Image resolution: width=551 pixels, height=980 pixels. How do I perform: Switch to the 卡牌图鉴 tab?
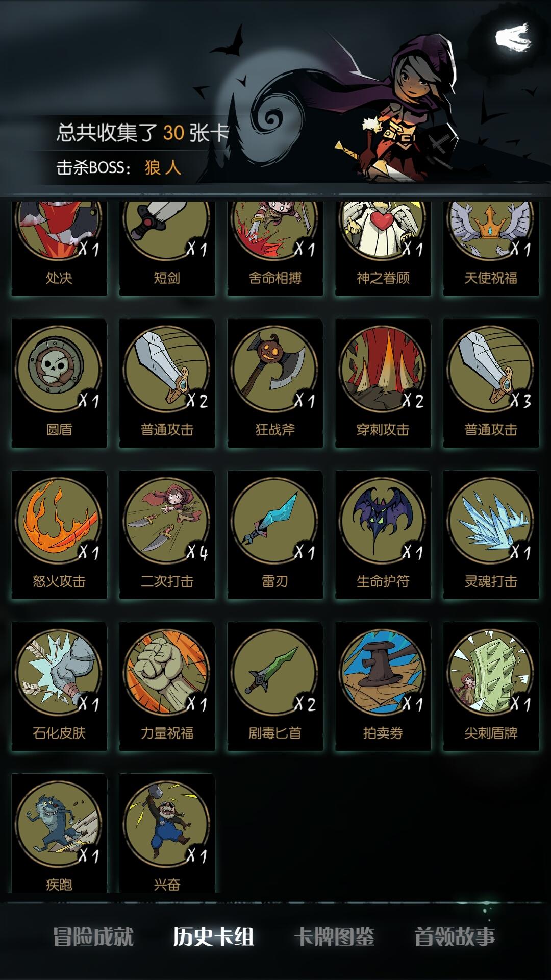point(335,937)
